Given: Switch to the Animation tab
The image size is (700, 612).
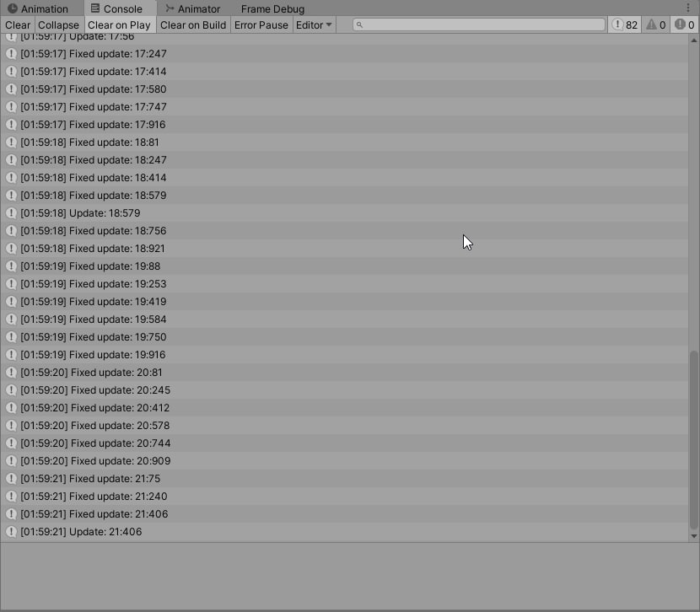Looking at the screenshot, I should tap(39, 8).
